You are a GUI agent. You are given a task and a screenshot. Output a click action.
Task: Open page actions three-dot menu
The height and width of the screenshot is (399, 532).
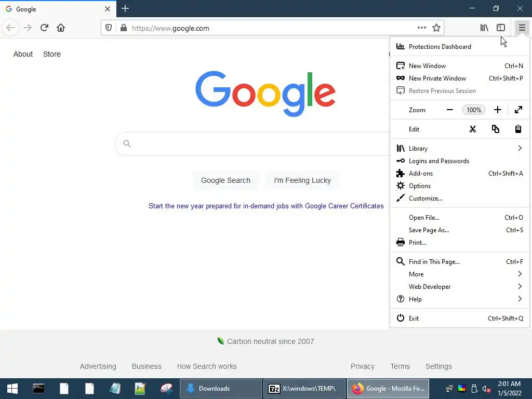click(422, 28)
